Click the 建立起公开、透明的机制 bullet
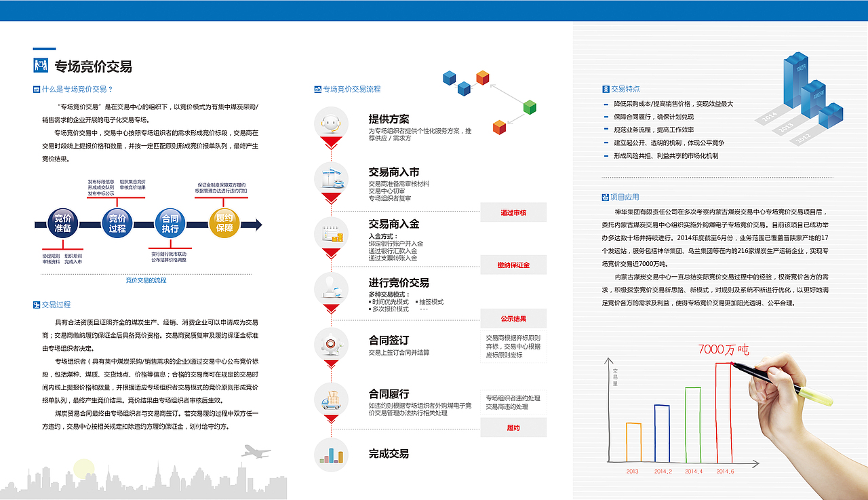 669,143
